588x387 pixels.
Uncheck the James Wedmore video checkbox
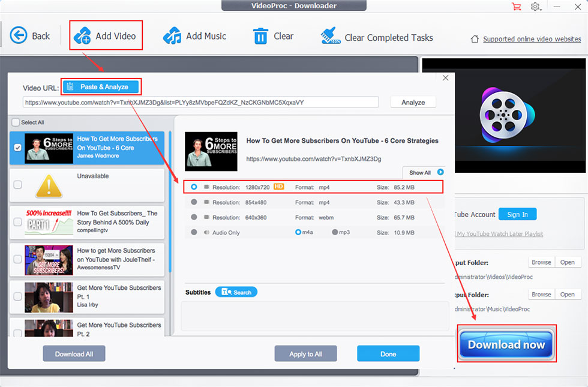click(17, 148)
